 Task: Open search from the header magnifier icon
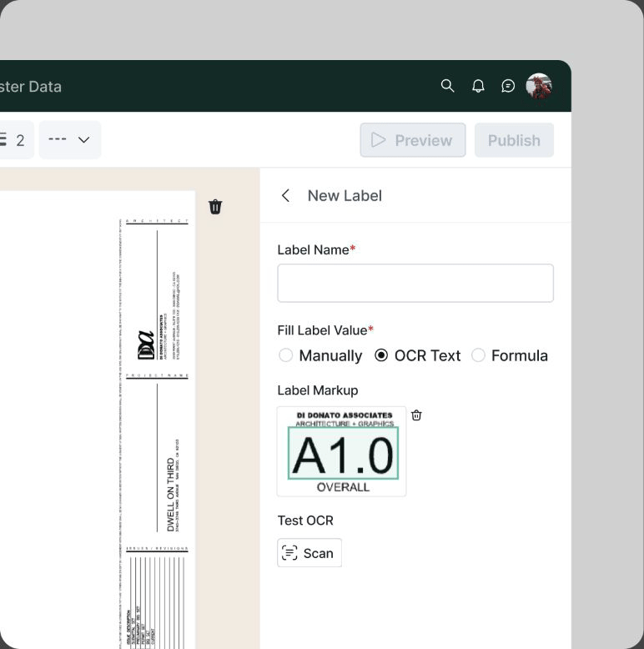[x=447, y=86]
